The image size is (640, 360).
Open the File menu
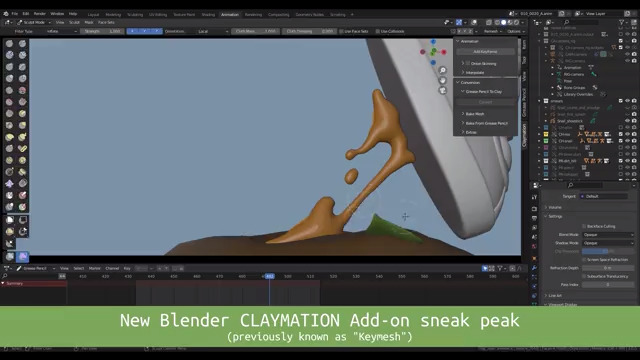pos(15,13)
